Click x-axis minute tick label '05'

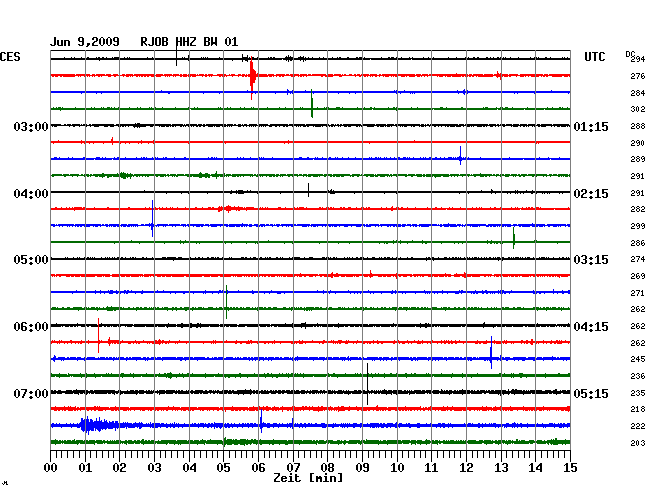[224, 468]
